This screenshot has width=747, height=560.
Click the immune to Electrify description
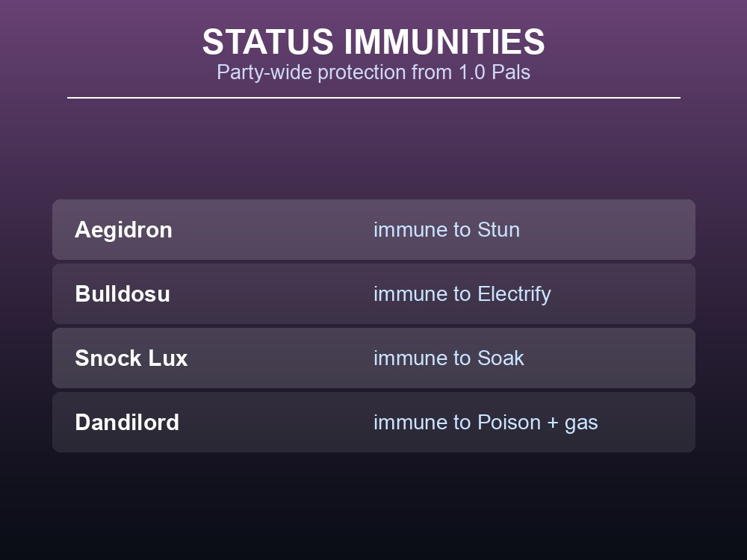click(x=462, y=293)
